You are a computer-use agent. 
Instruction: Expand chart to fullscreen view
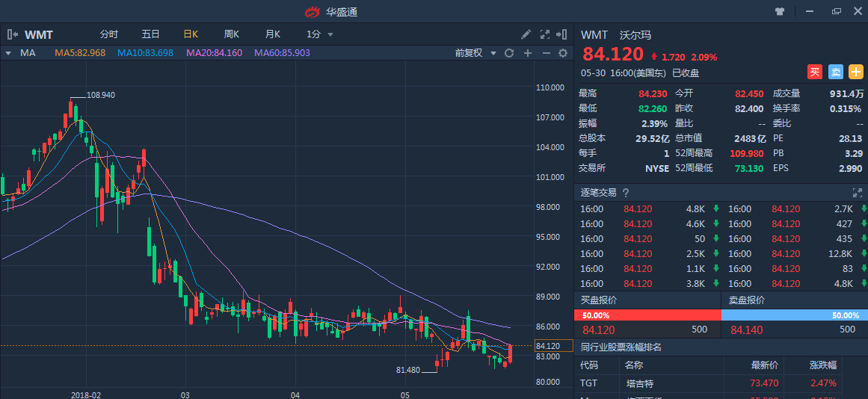point(544,34)
